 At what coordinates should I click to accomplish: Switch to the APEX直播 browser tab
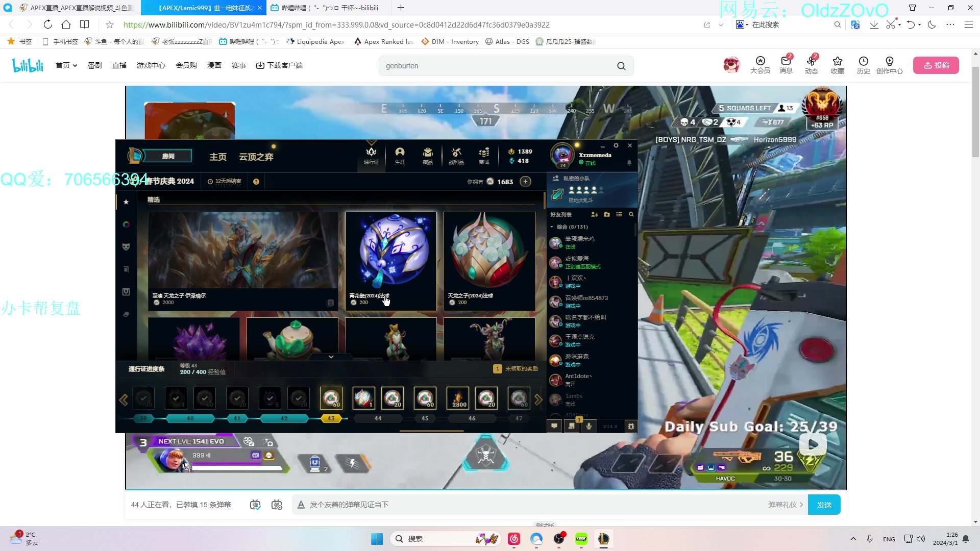(76, 8)
